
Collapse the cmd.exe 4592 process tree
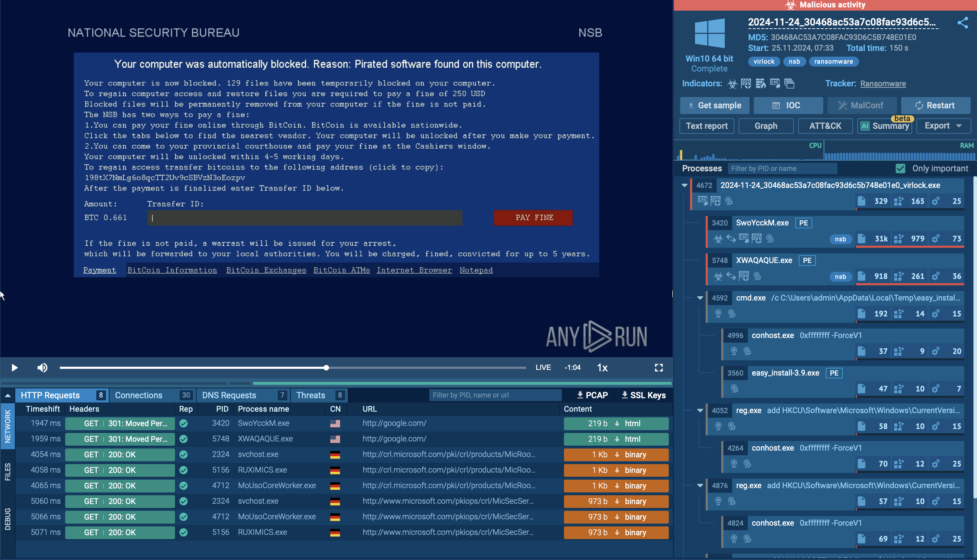click(x=700, y=298)
